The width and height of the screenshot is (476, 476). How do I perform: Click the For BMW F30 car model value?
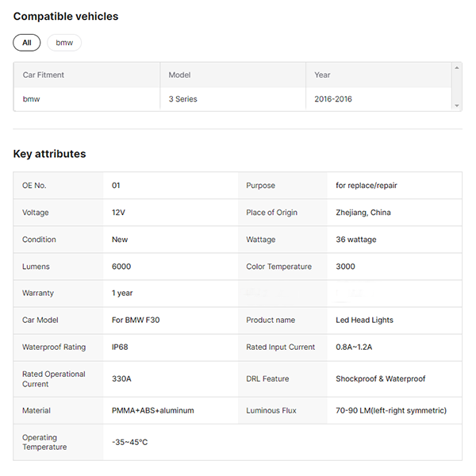pyautogui.click(x=136, y=321)
